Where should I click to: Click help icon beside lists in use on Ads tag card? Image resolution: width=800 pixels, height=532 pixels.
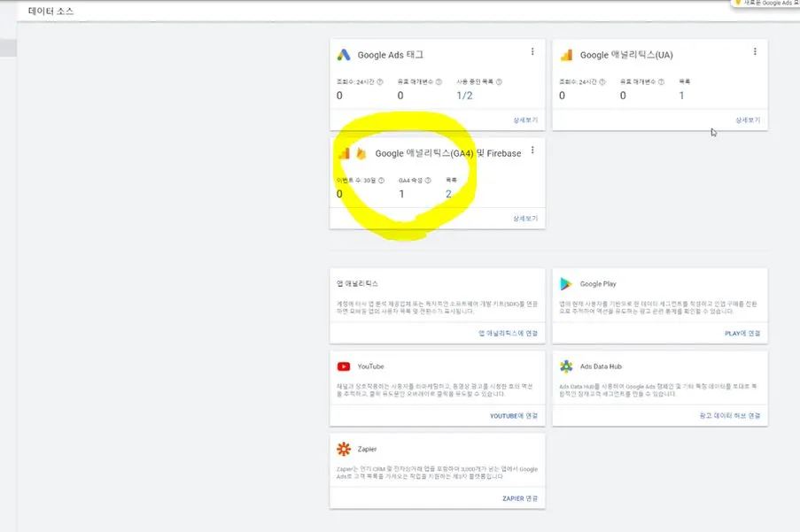point(499,81)
